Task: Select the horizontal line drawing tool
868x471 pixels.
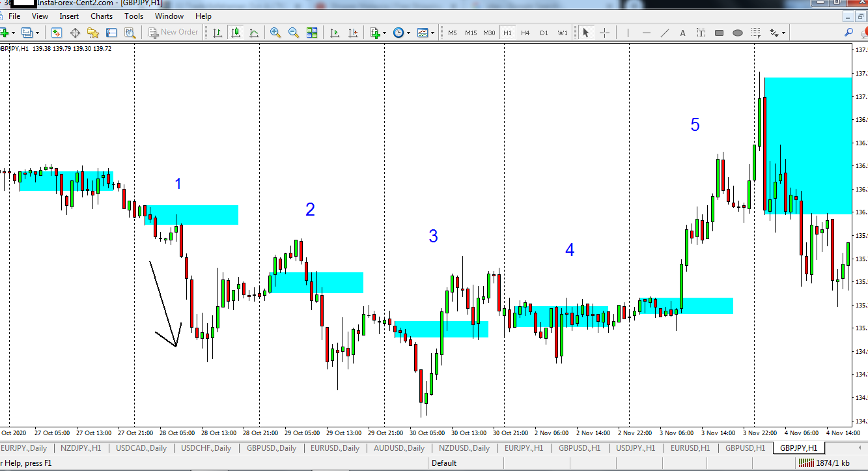Action: [x=646, y=33]
